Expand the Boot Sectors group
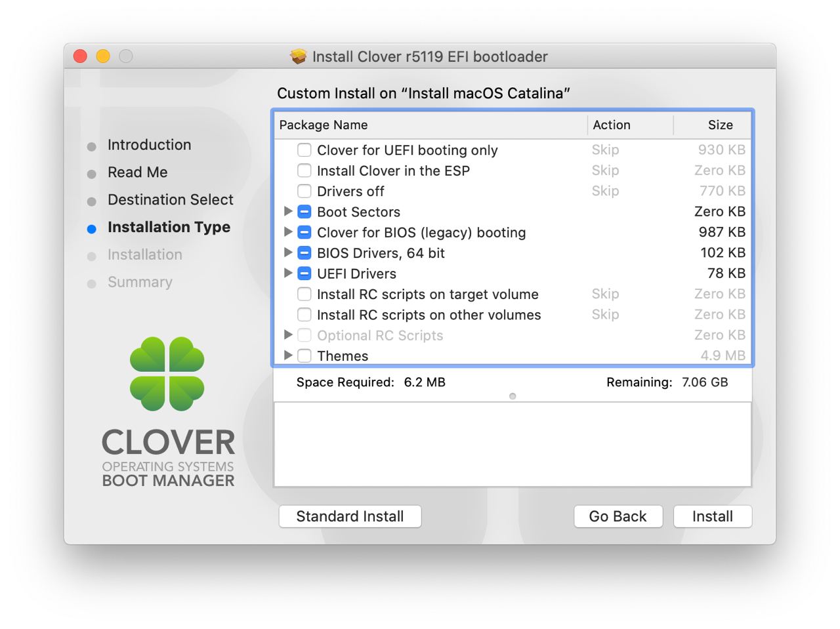The image size is (840, 629). [x=288, y=211]
